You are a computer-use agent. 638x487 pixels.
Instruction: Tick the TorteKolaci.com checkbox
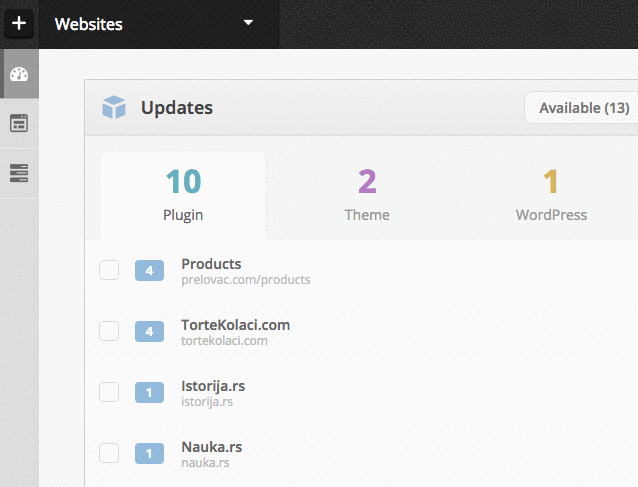pyautogui.click(x=109, y=331)
